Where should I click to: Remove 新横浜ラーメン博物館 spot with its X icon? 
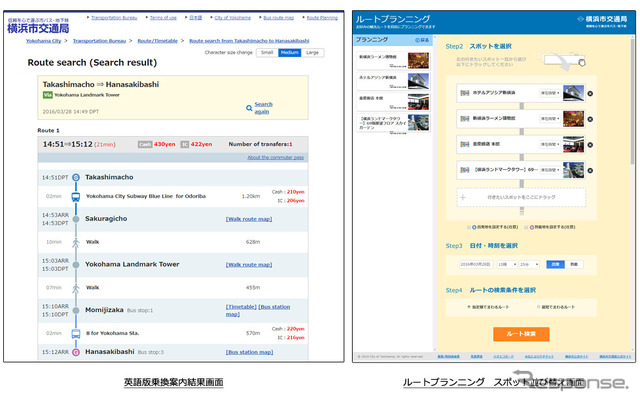(590, 119)
